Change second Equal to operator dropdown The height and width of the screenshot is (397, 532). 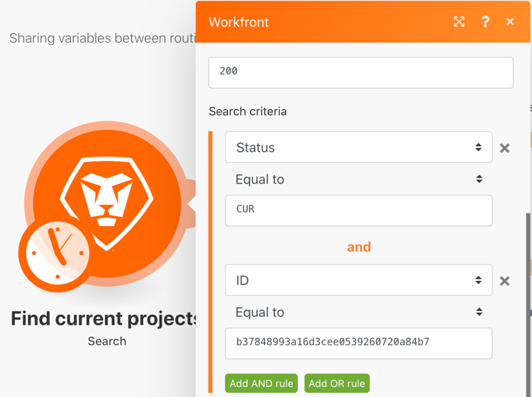coord(359,312)
